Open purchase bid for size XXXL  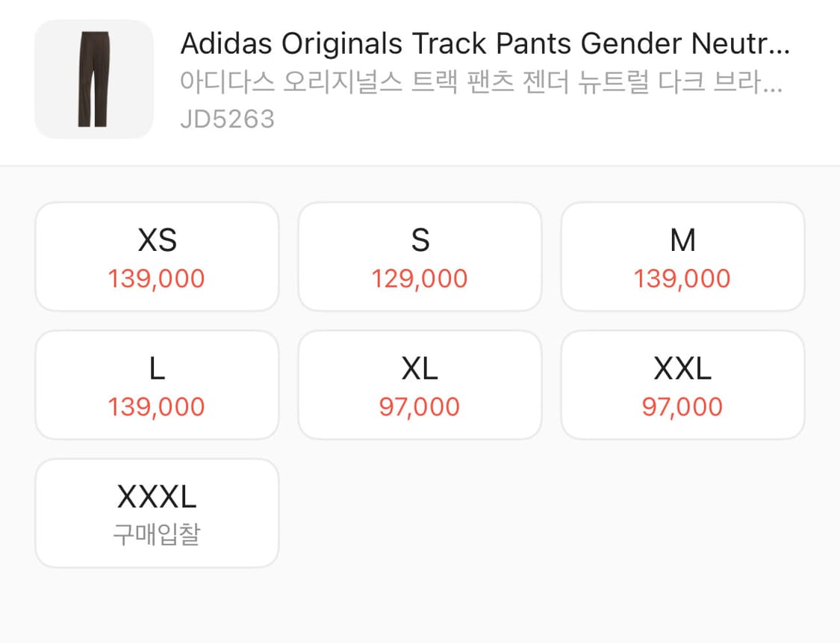(x=157, y=512)
